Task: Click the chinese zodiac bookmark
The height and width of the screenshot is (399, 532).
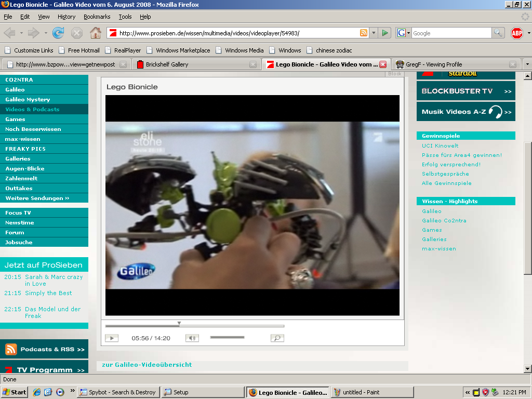Action: click(x=329, y=50)
